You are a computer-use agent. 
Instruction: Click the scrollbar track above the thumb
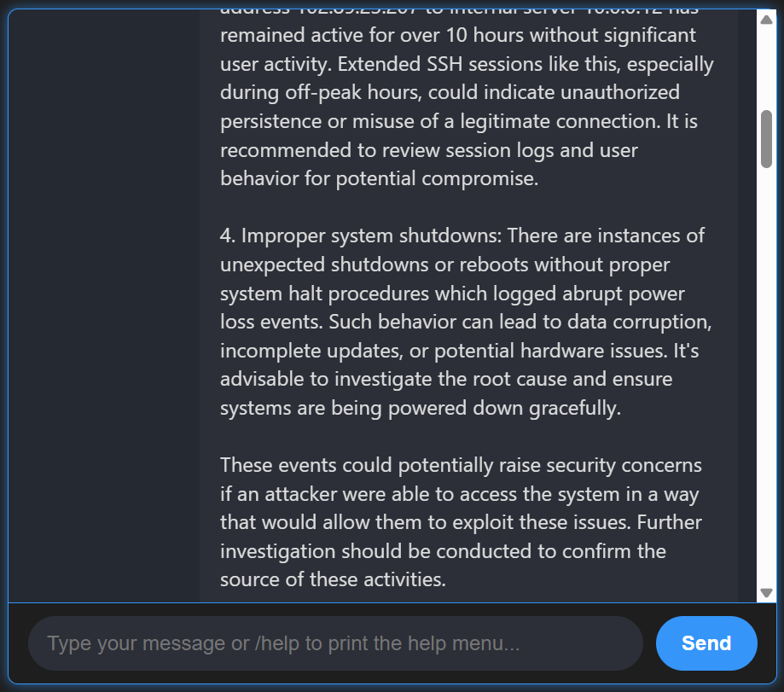coord(766,67)
